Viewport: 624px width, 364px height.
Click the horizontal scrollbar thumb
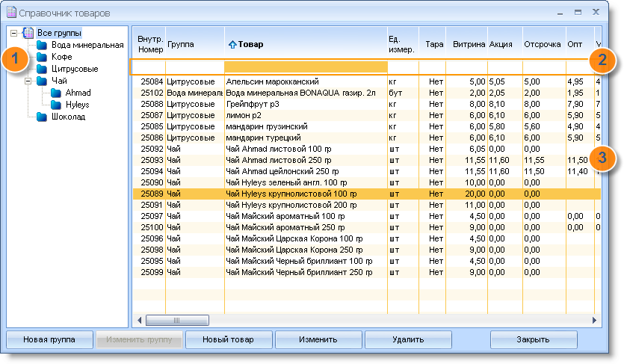coord(178,320)
